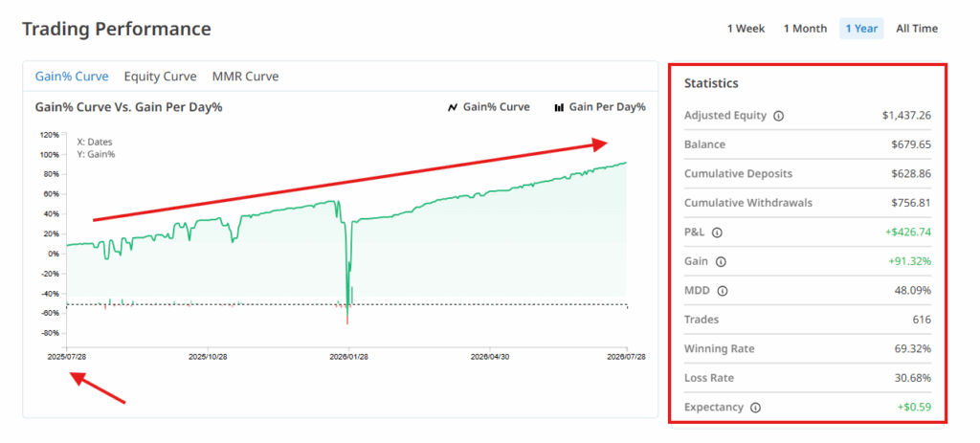The width and height of the screenshot is (980, 443).
Task: Click the info icon next to Expectancy
Action: point(756,408)
